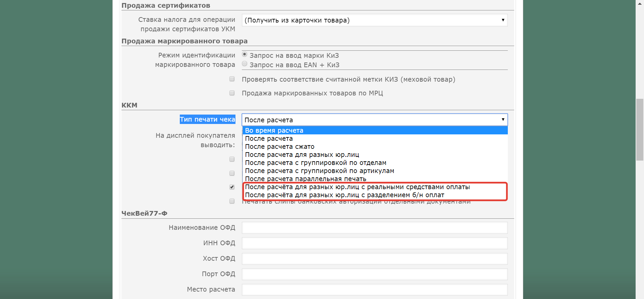Enable checkbox for КИЗ fur goods check

[232, 79]
